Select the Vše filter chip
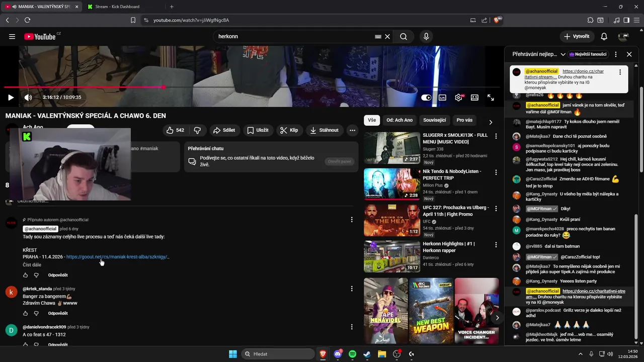The height and width of the screenshot is (362, 644). click(x=371, y=120)
